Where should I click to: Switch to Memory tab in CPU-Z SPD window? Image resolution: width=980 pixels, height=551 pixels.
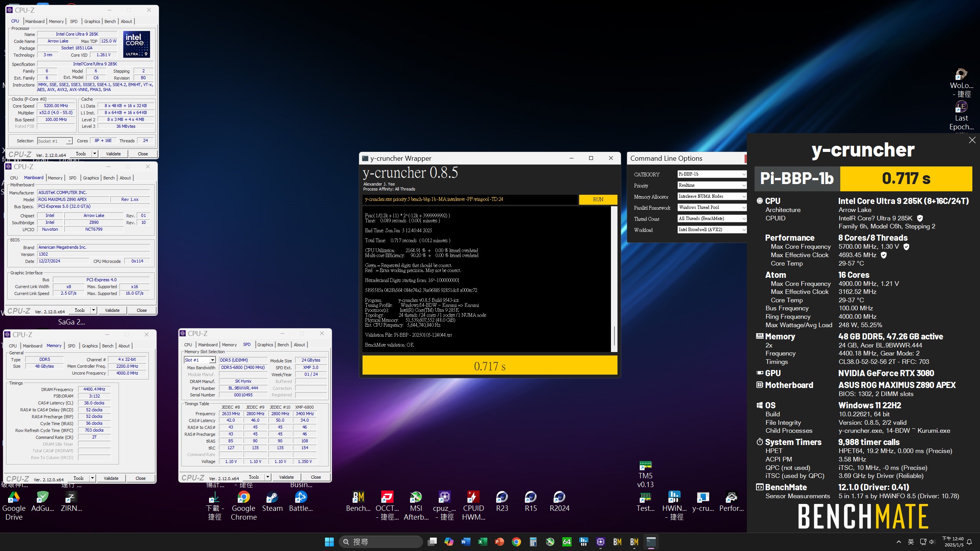click(x=229, y=345)
